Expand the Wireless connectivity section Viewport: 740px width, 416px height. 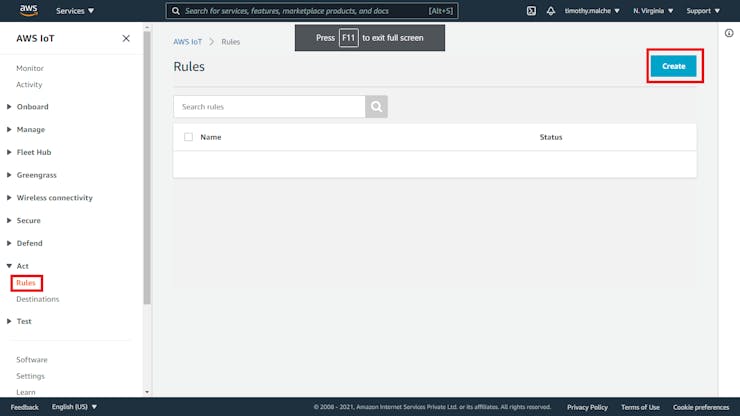[x=50, y=197]
